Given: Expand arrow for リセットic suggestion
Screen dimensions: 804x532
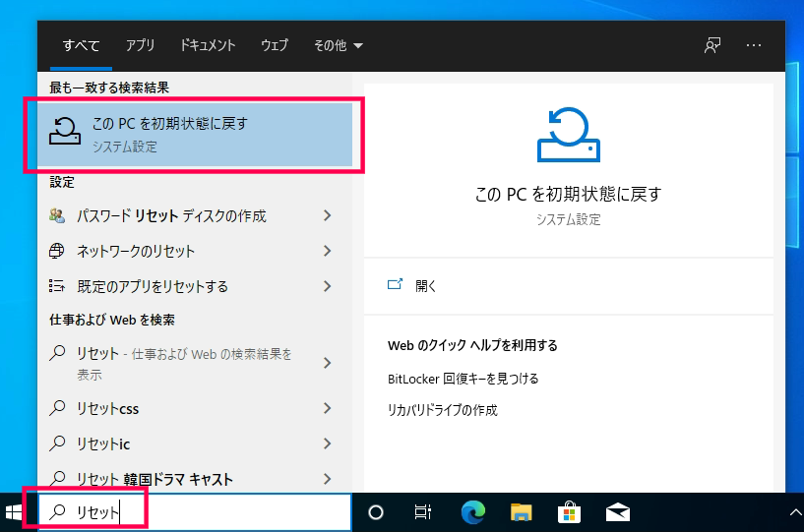Looking at the screenshot, I should click(x=327, y=443).
